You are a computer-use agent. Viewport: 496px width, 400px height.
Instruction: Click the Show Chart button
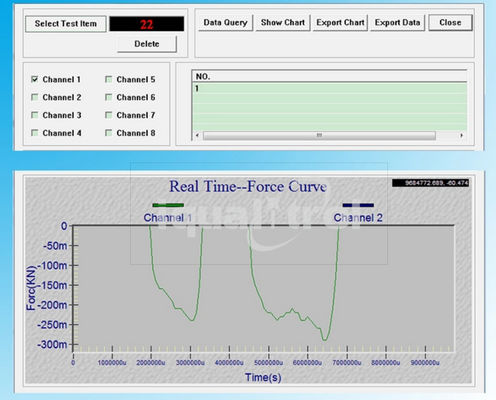click(283, 23)
